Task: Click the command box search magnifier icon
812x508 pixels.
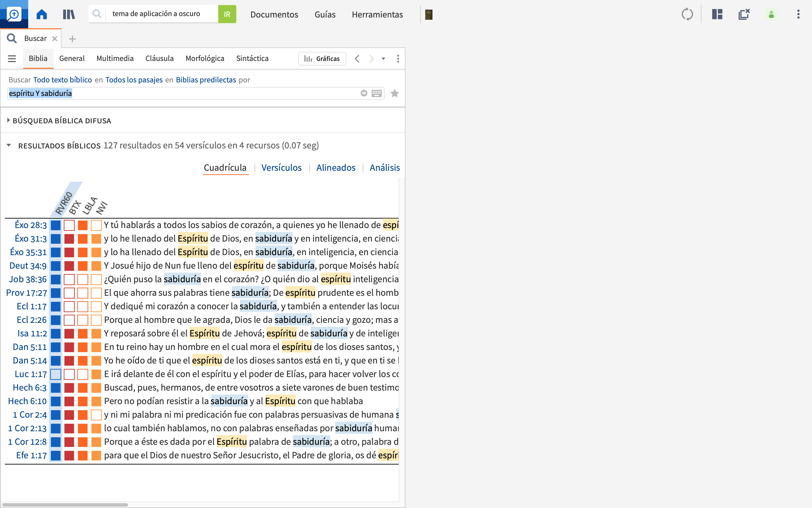Action: [x=97, y=14]
